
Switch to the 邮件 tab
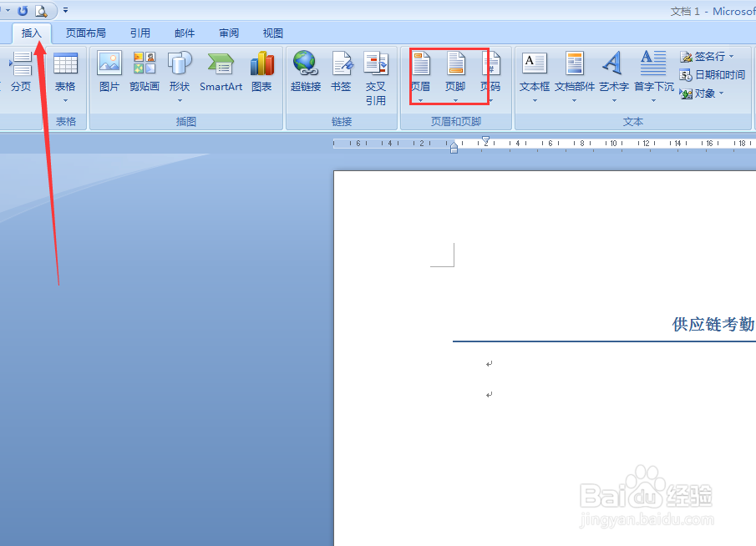[184, 33]
